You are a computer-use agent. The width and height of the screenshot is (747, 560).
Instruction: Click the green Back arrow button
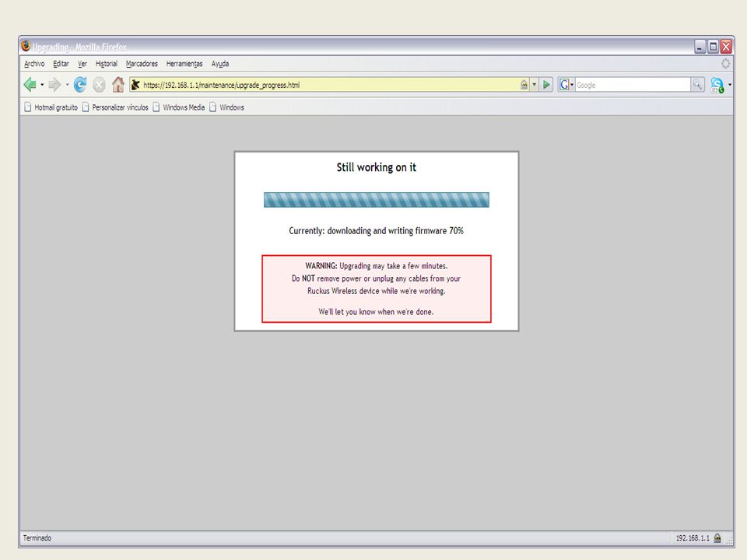click(x=30, y=85)
